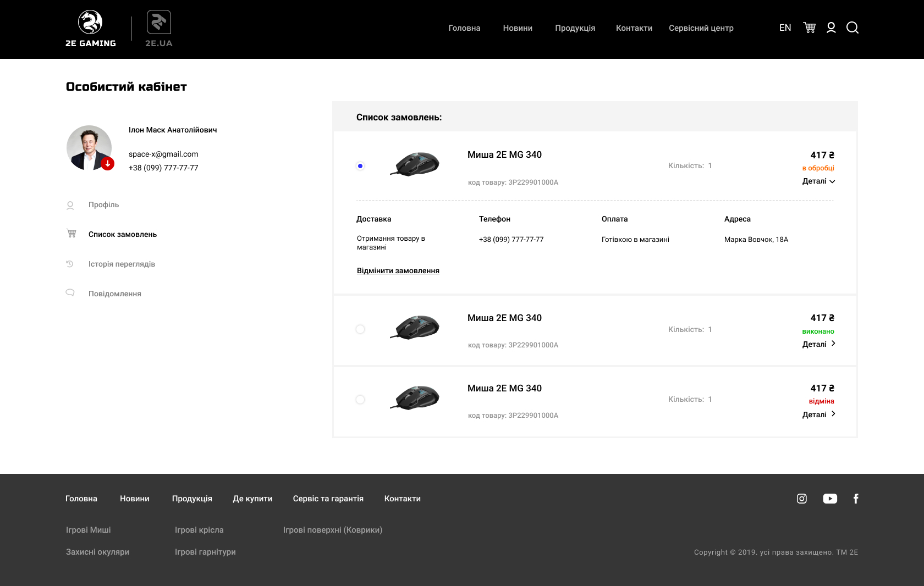Screen dimensions: 924x586
Task: Open Сервісний центр in top navigation
Action: [x=701, y=28]
